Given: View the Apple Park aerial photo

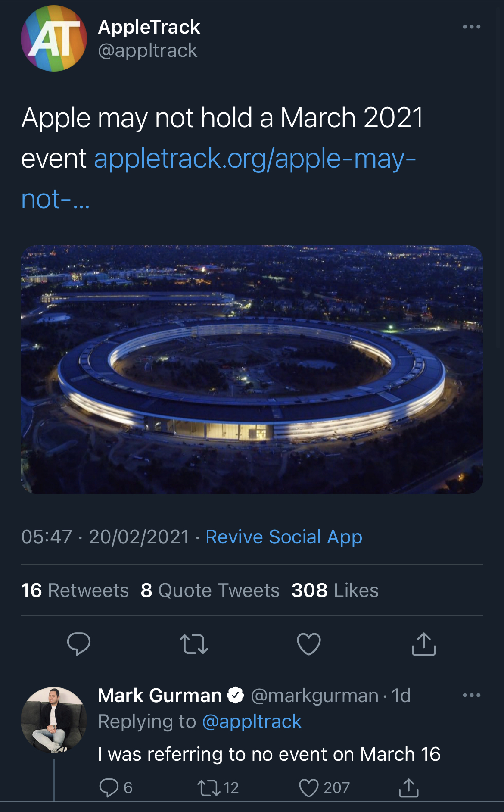Looking at the screenshot, I should (x=252, y=369).
